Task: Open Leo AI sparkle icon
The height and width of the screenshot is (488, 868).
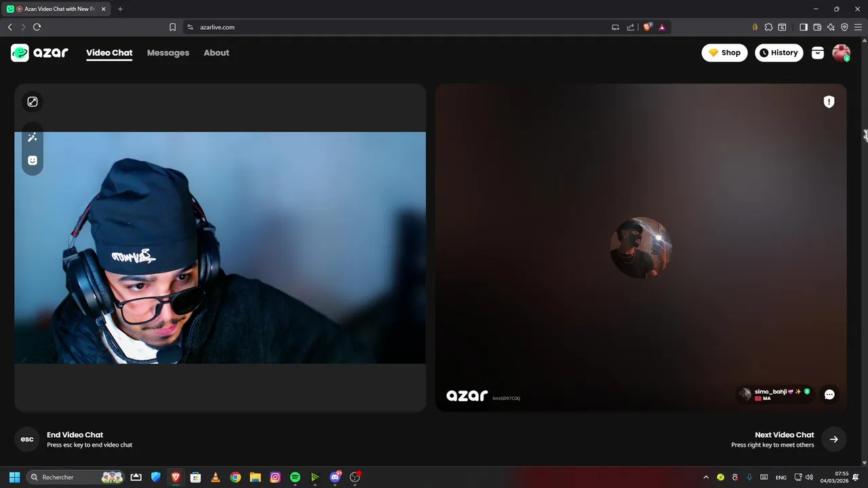Action: 831,27
